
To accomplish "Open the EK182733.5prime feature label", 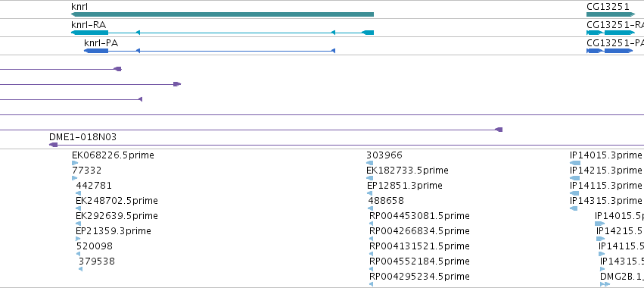I will (407, 171).
